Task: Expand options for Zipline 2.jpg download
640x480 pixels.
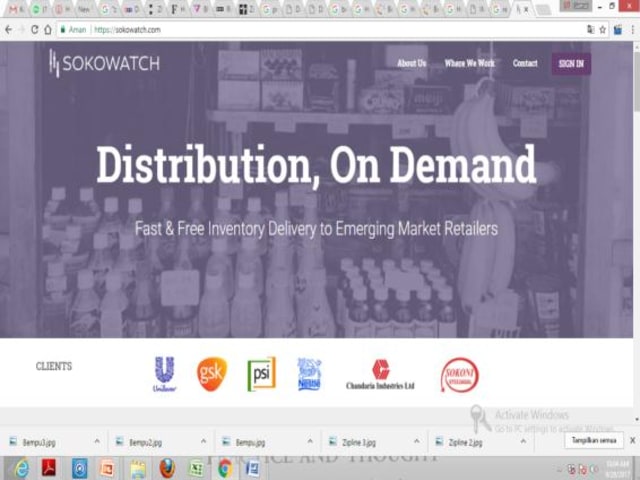Action: tap(523, 441)
